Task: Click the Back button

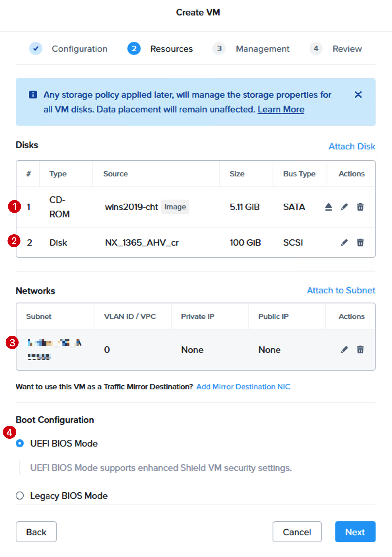Action: tap(36, 532)
